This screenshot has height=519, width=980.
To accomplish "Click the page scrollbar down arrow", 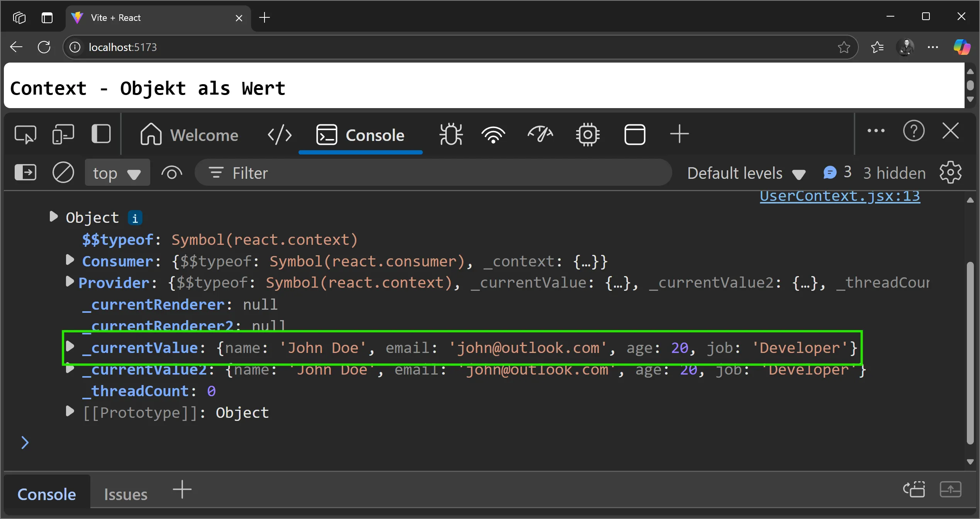I will tap(970, 99).
